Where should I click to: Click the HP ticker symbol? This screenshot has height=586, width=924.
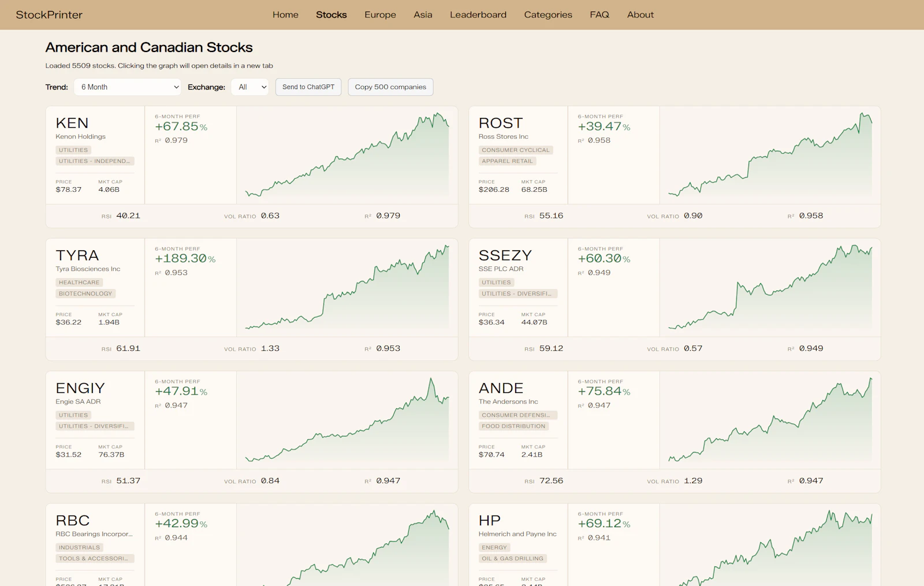pos(490,520)
